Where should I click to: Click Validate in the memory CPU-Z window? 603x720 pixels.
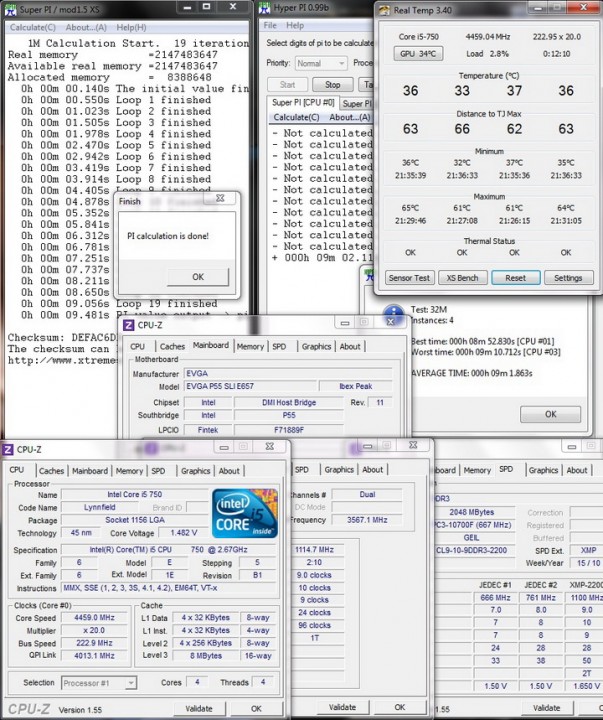coord(342,707)
